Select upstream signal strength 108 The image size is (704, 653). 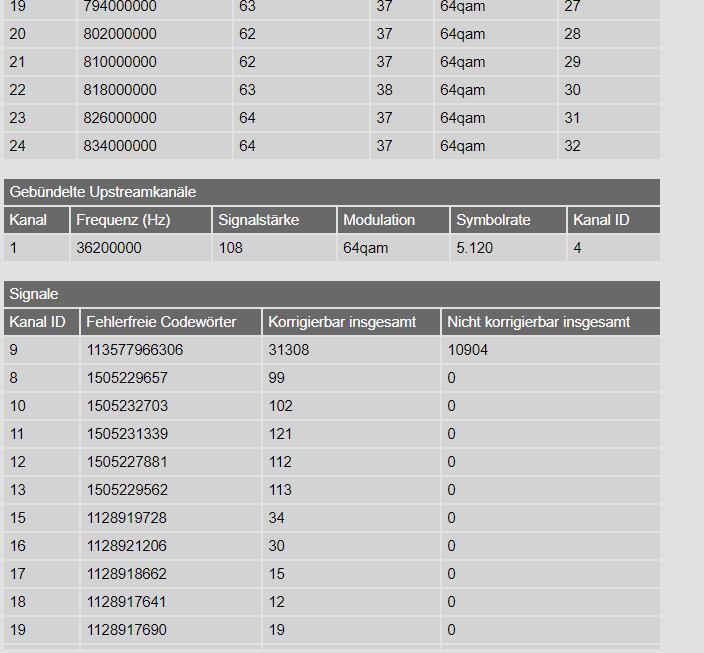click(230, 248)
